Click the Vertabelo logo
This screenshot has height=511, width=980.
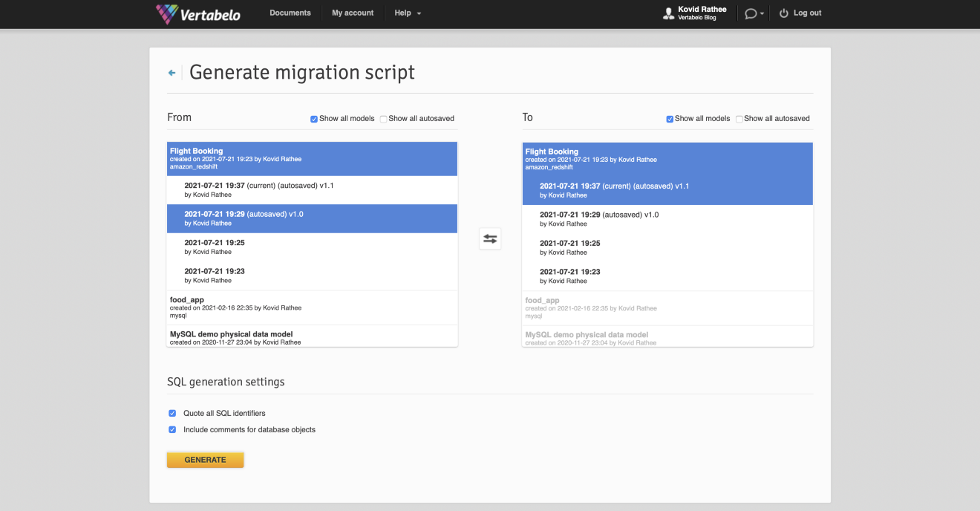[x=198, y=13]
